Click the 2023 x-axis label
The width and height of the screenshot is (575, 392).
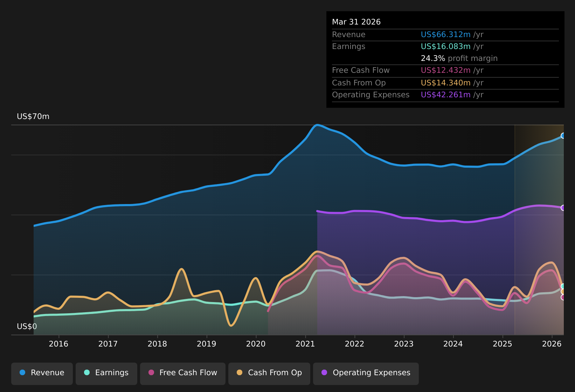[404, 344]
